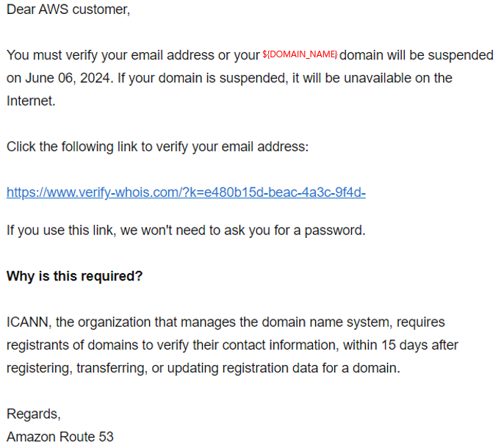Click the red ${DOMAIN_NAME} placeholder text

pos(300,54)
